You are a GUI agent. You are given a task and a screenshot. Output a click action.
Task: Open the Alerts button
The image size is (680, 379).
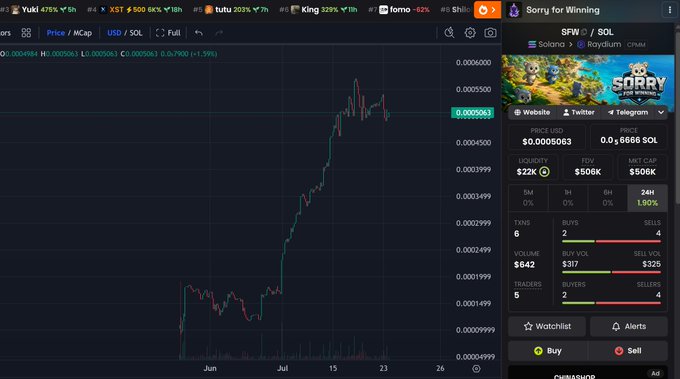[628, 327]
